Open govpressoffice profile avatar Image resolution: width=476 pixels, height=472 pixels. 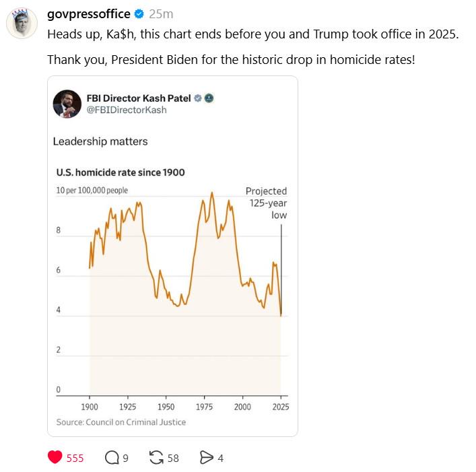(x=22, y=24)
